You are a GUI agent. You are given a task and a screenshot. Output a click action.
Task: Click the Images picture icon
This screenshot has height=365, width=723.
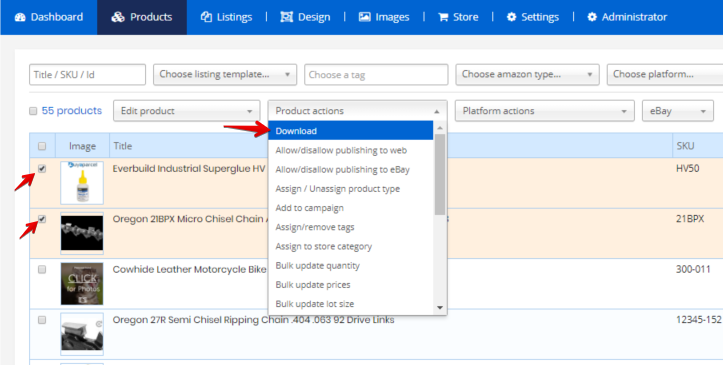click(365, 17)
